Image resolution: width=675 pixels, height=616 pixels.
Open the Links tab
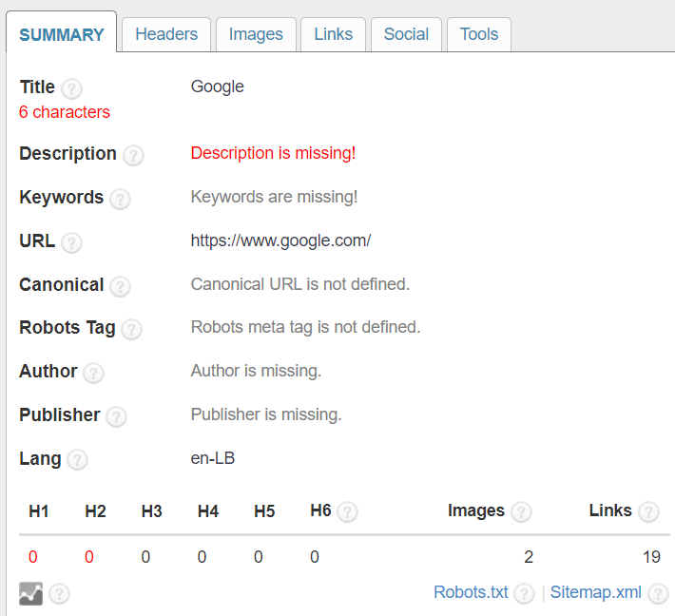click(333, 34)
